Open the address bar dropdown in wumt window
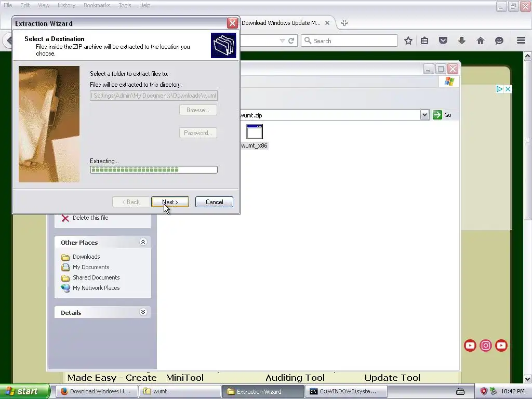 tap(424, 115)
